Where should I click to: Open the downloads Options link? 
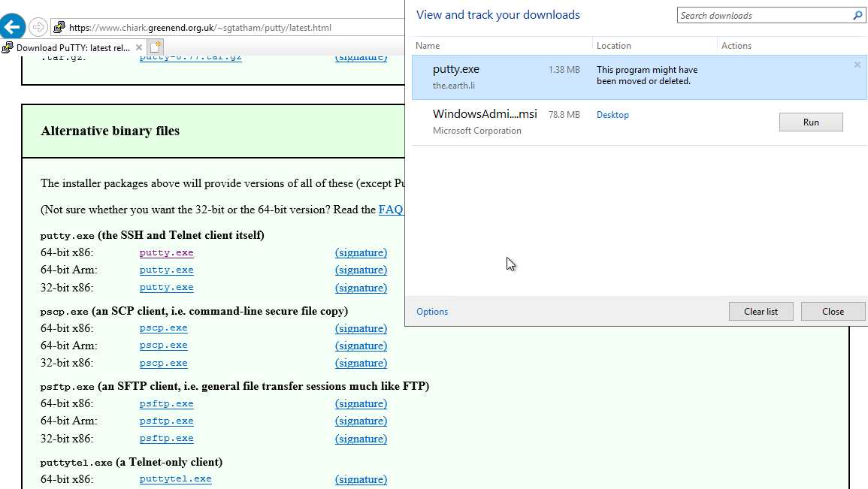coord(432,312)
